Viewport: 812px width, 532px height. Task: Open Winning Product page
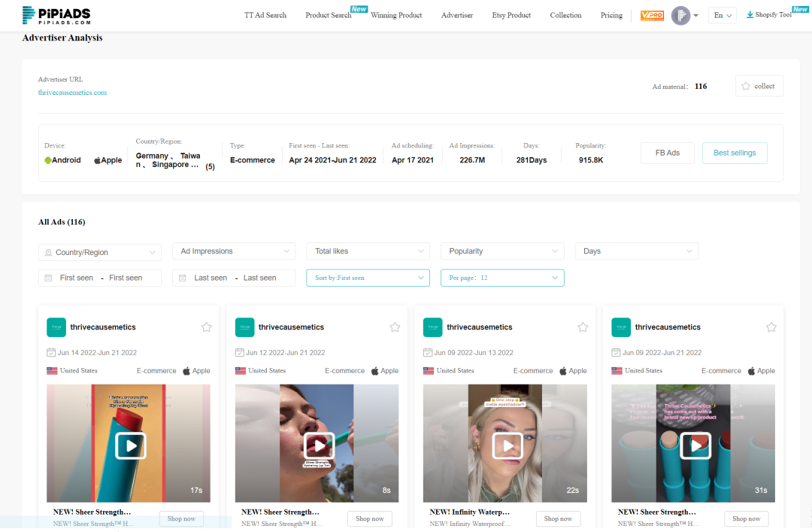[396, 15]
